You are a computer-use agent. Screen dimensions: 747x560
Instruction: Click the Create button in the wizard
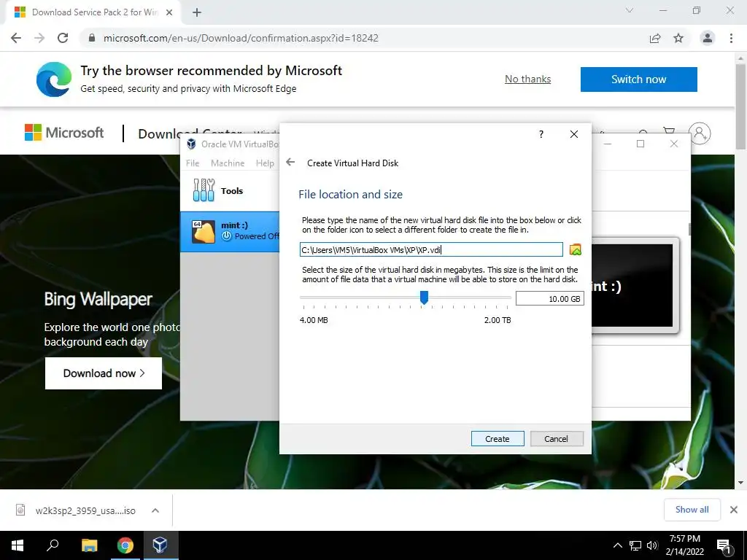(x=498, y=438)
